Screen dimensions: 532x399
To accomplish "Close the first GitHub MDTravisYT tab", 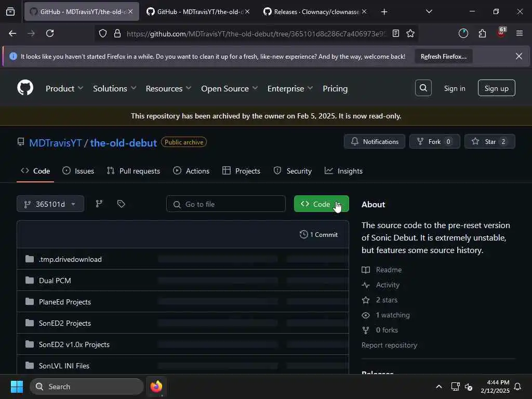I will coord(130,11).
